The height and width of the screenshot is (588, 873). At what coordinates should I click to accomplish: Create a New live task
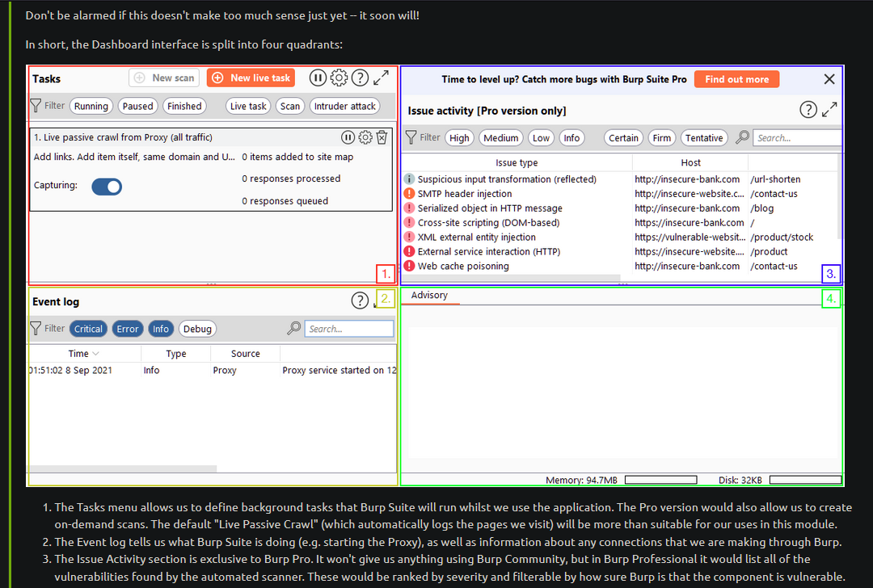pyautogui.click(x=251, y=78)
